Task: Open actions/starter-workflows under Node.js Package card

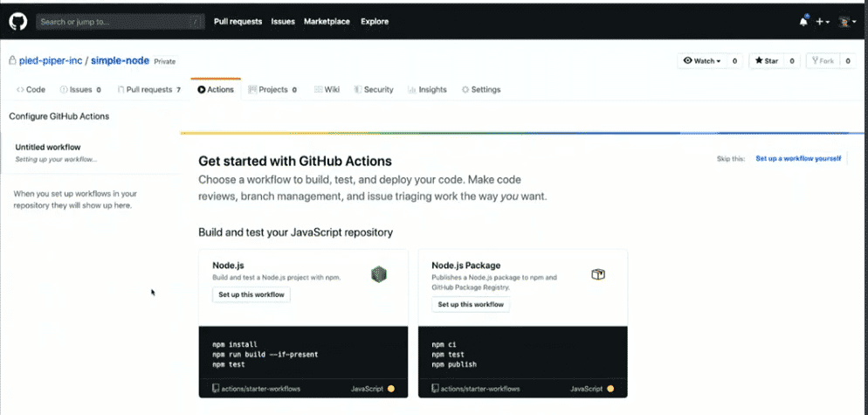Action: tap(476, 389)
